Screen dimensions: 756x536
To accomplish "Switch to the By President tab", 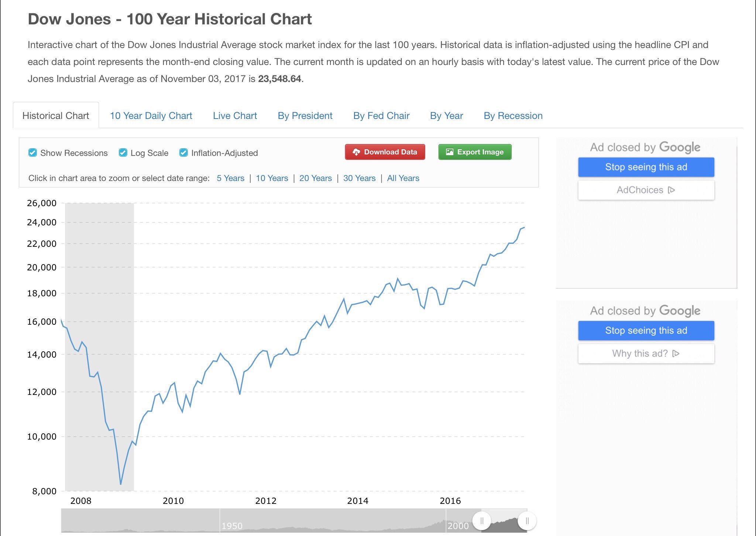I will [305, 116].
